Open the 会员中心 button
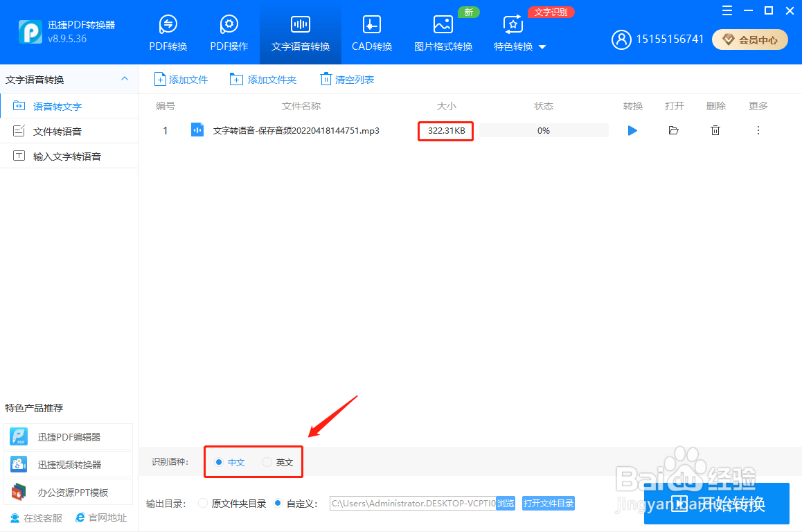Screen dimensions: 802x532 (x=749, y=39)
